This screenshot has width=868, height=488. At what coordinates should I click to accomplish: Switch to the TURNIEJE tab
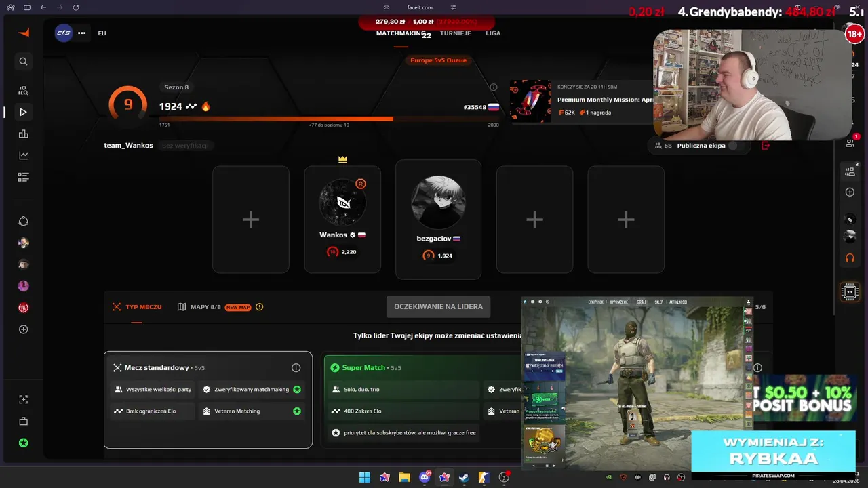(x=456, y=33)
